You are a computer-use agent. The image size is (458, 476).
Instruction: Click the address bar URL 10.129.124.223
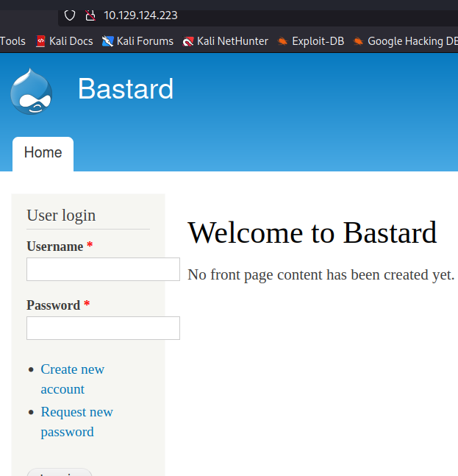pyautogui.click(x=140, y=15)
